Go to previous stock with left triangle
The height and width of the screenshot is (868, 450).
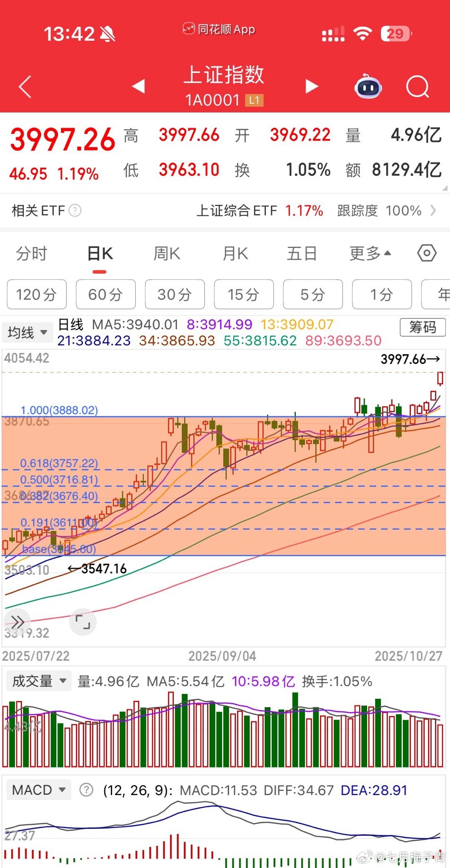tap(138, 86)
